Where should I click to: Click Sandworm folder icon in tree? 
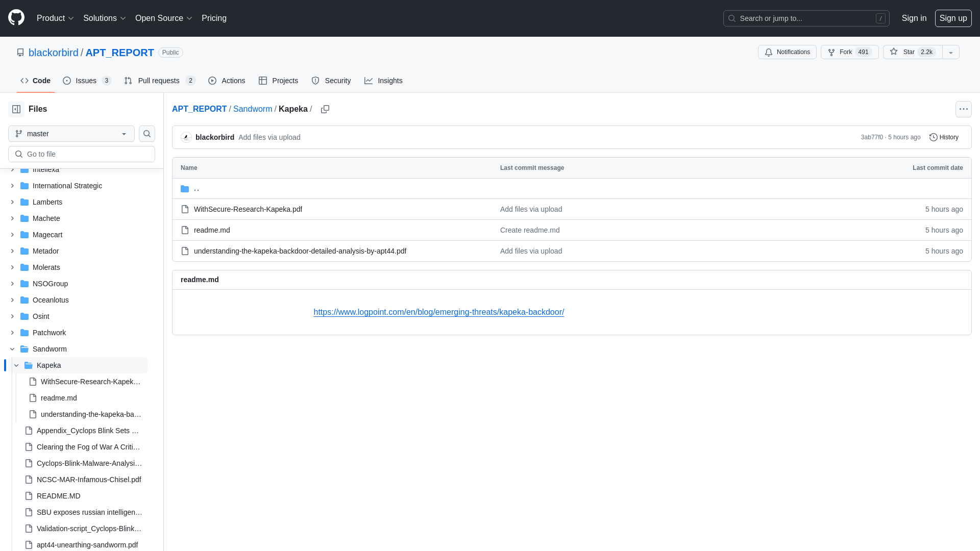click(x=24, y=349)
